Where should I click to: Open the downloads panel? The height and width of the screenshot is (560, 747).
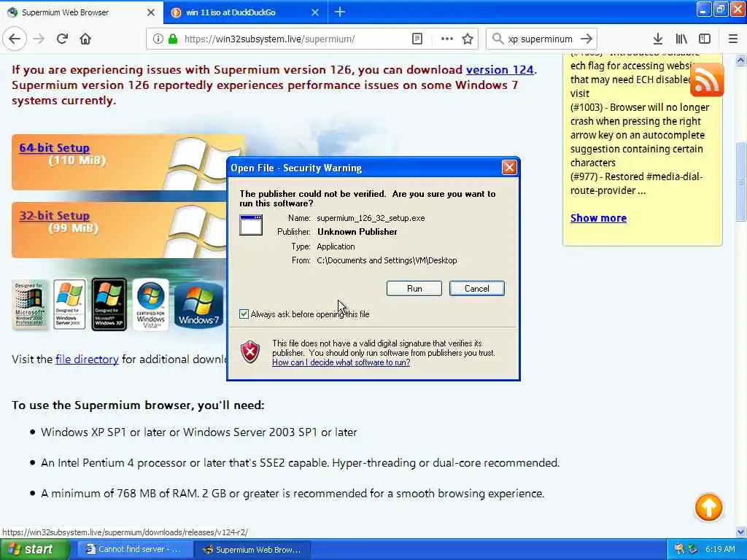(658, 39)
